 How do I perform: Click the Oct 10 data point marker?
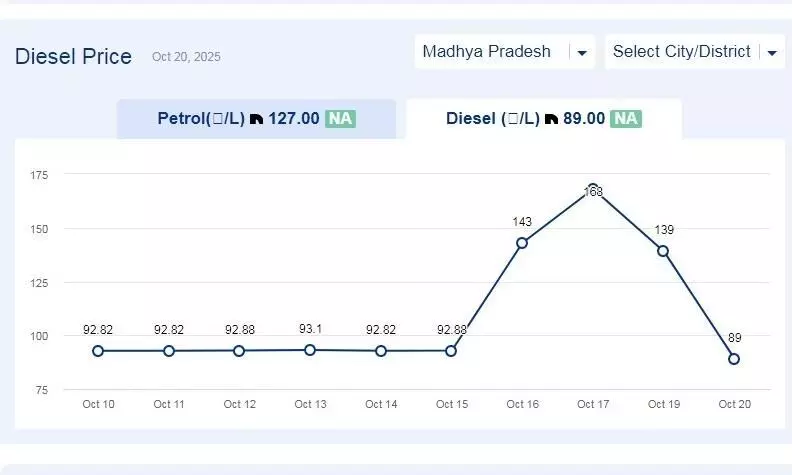tap(98, 351)
